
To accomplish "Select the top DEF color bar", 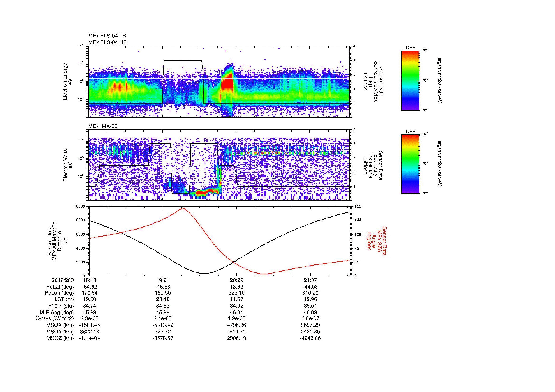I will coord(410,81).
